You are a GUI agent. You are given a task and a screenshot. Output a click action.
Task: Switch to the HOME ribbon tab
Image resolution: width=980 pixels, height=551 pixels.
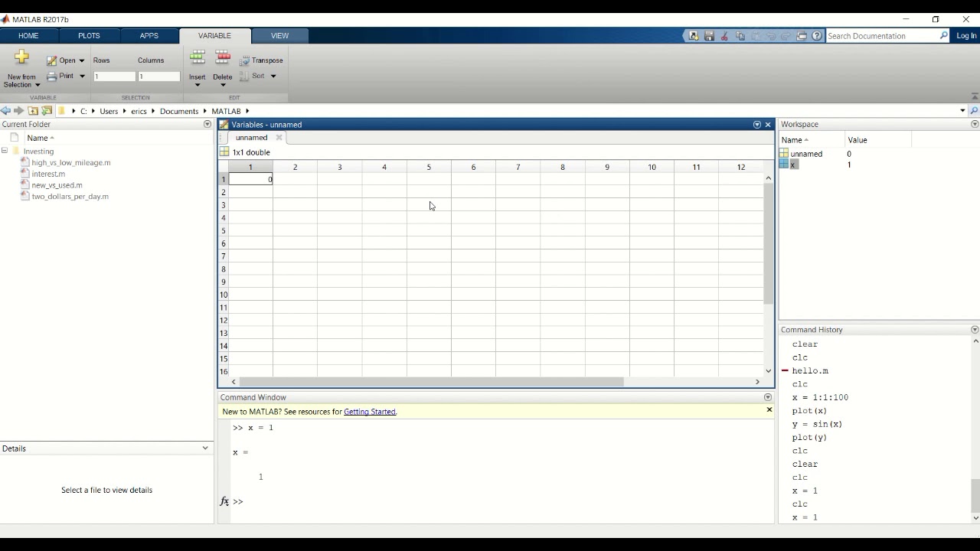[x=28, y=36]
